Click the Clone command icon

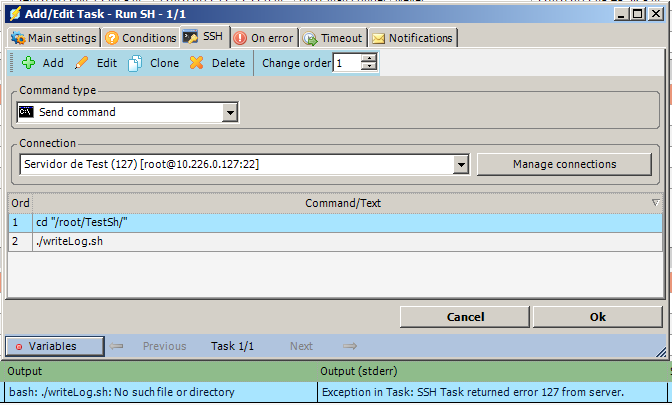click(137, 63)
